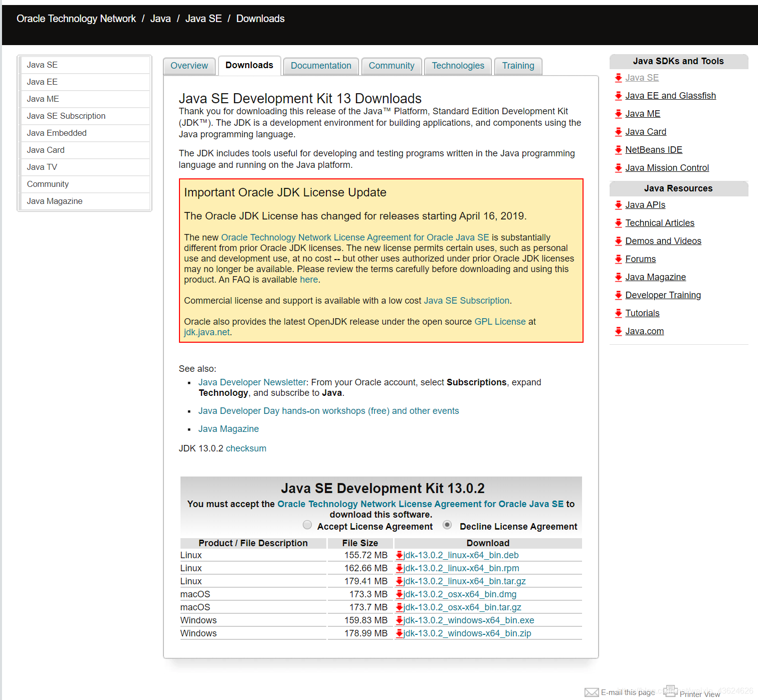Viewport: 758px width, 700px height.
Task: Click the red arrow icon next to Java Mission Control
Action: coord(618,167)
